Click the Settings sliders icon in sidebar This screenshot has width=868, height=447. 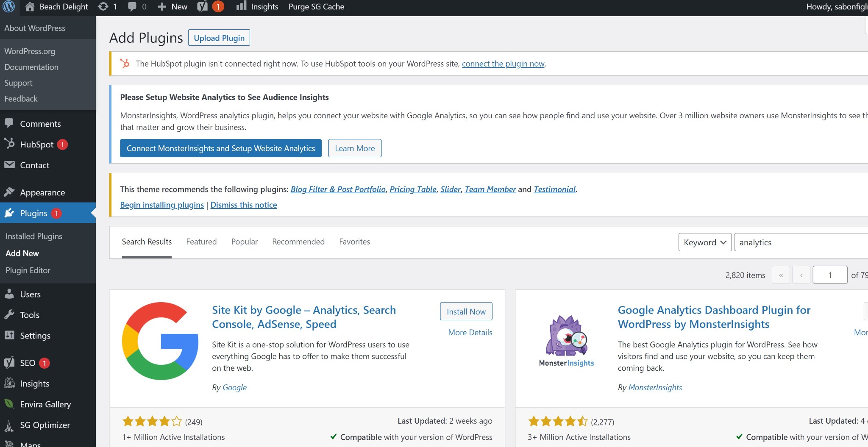9,335
